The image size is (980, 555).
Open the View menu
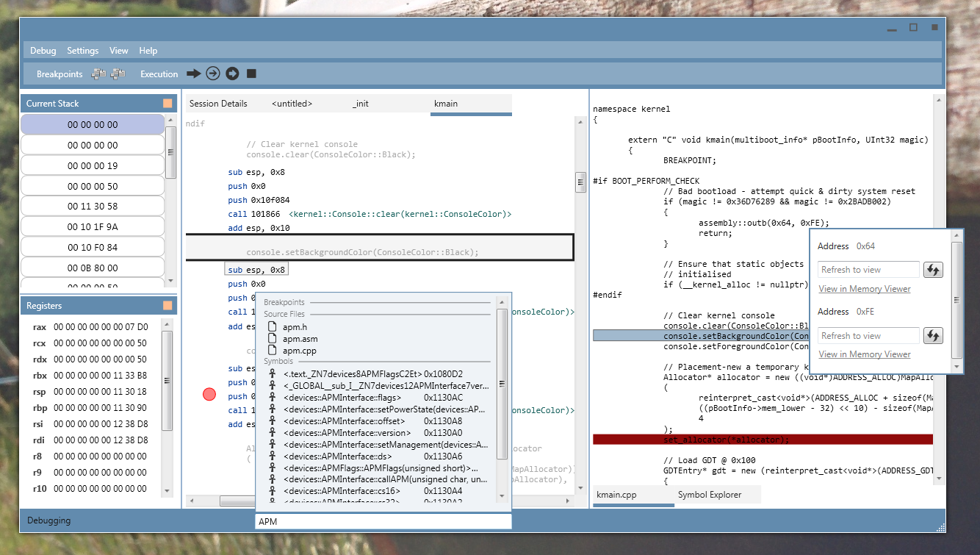click(118, 51)
